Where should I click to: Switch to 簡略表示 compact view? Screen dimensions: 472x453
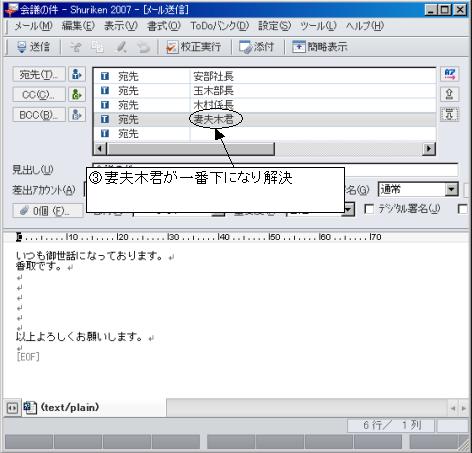click(299, 47)
